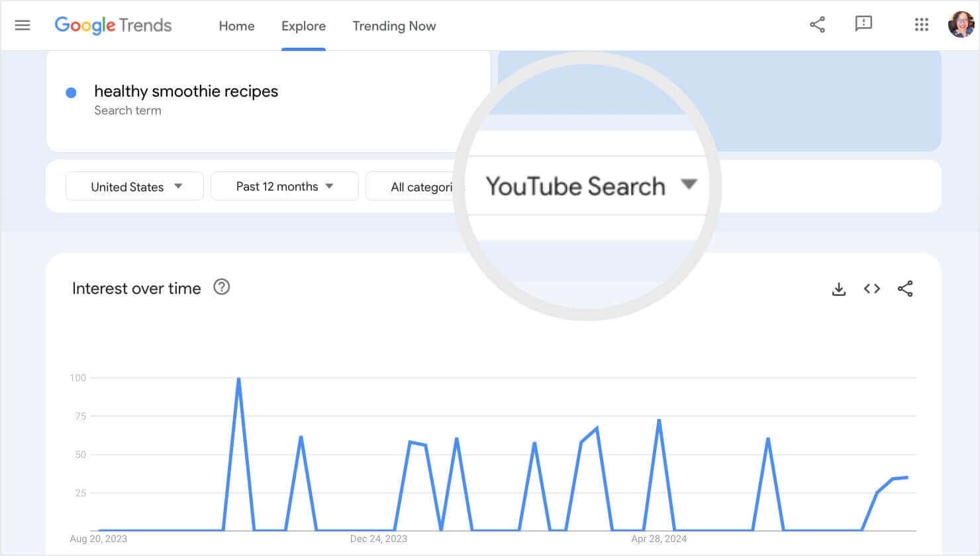Click the embed code icon on the chart

click(x=871, y=289)
